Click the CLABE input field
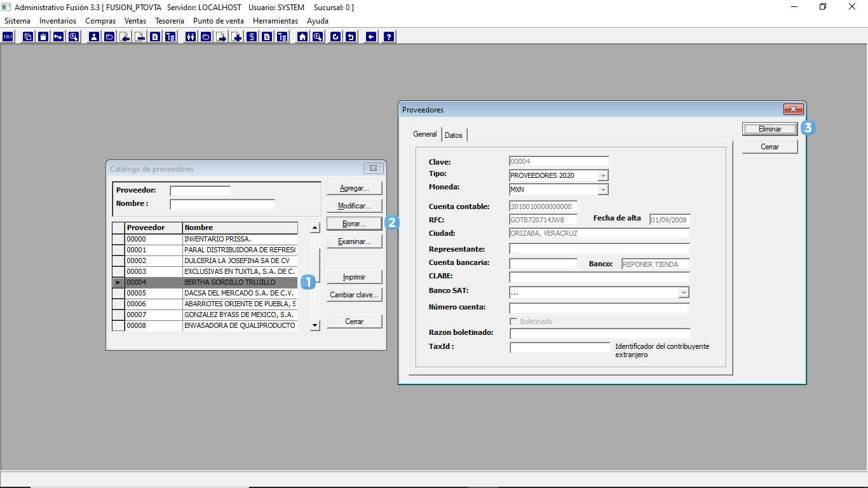Screen dimensions: 868x488 click(x=599, y=277)
